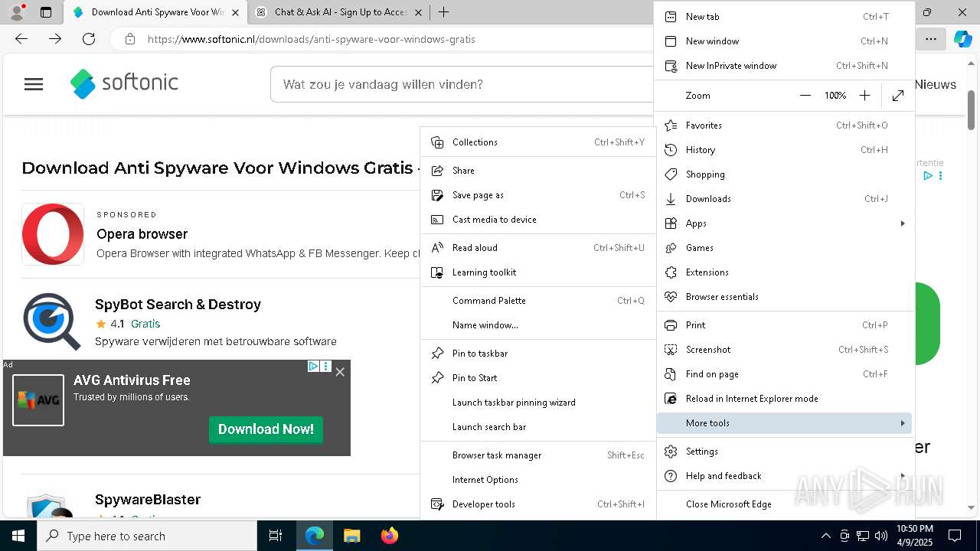Show hidden system tray icons

coord(825,536)
